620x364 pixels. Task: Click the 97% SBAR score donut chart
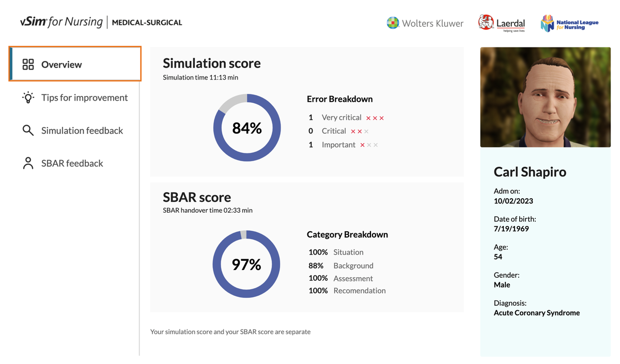[x=246, y=264]
